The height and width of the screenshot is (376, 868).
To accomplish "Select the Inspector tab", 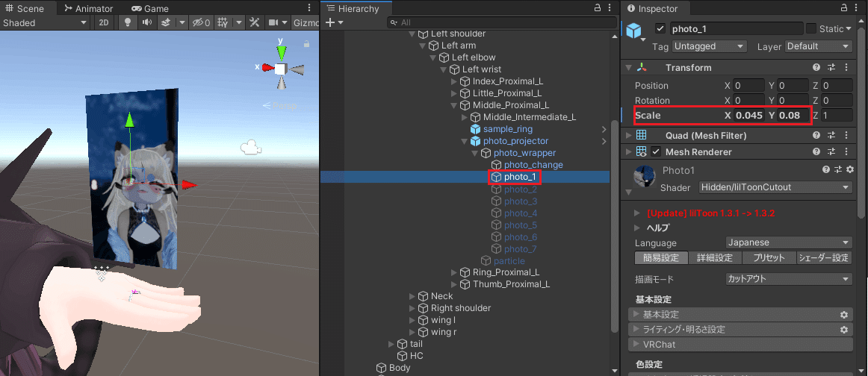I will (651, 8).
